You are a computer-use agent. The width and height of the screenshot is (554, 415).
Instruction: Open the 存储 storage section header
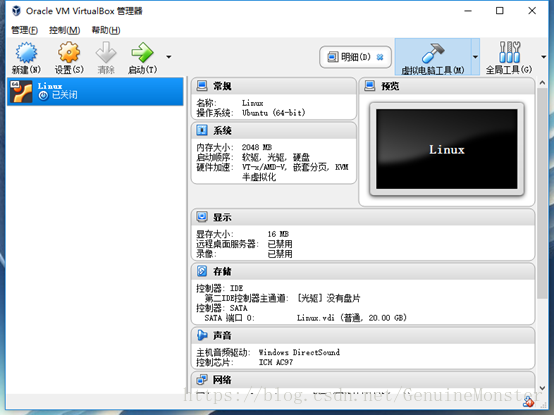pyautogui.click(x=363, y=271)
